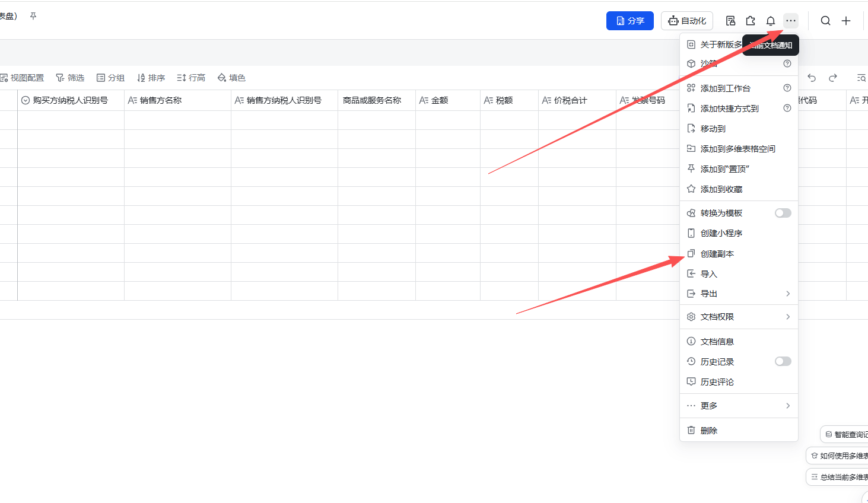Open the form template icon beside 自动化
Image resolution: width=868 pixels, height=503 pixels.
[x=730, y=21]
